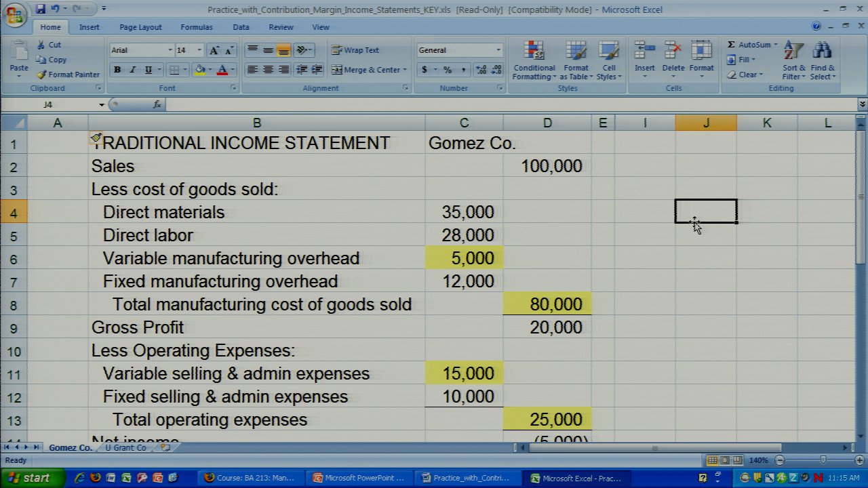The image size is (868, 488).
Task: Click the Increase Font Size icon
Action: click(214, 50)
